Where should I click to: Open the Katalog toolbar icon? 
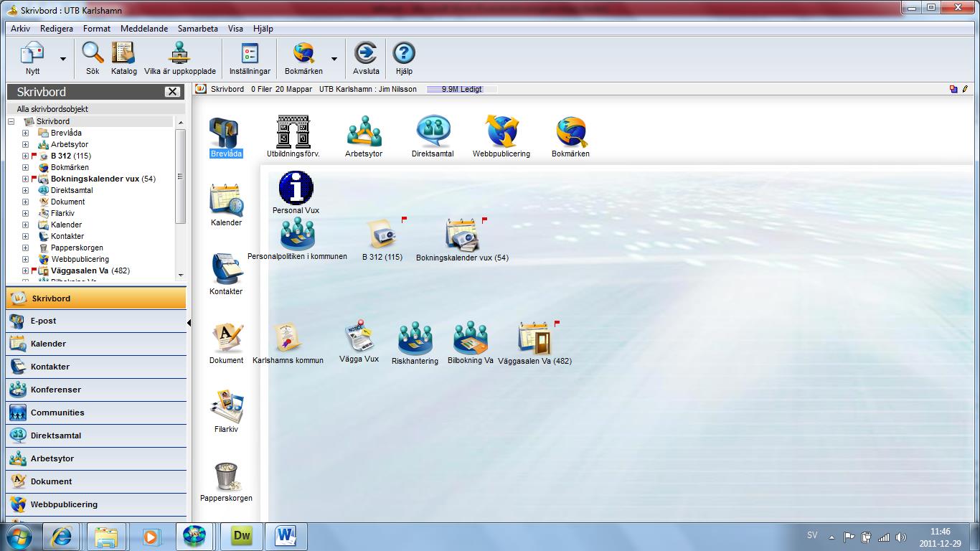(124, 57)
